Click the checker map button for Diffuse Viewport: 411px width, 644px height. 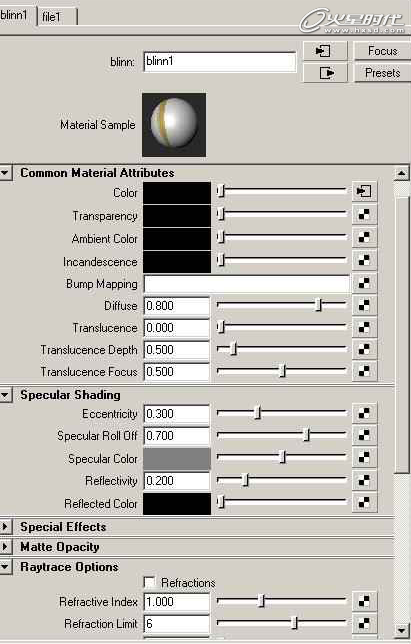364,305
